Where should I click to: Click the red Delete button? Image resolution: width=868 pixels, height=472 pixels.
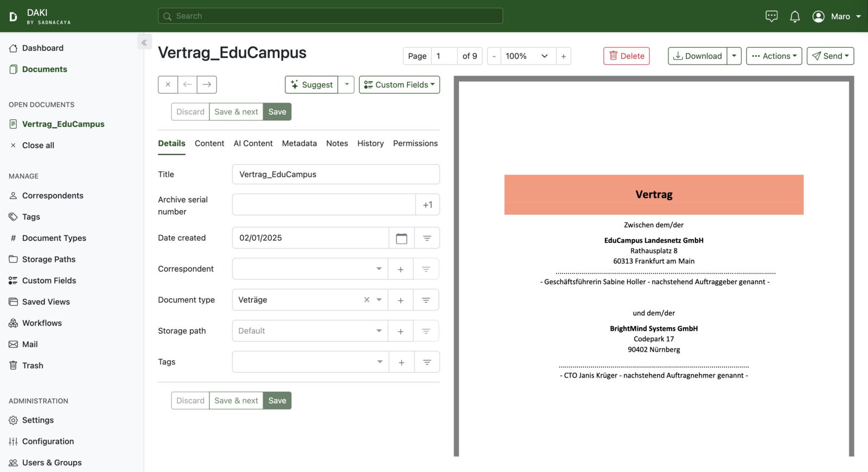tap(627, 56)
